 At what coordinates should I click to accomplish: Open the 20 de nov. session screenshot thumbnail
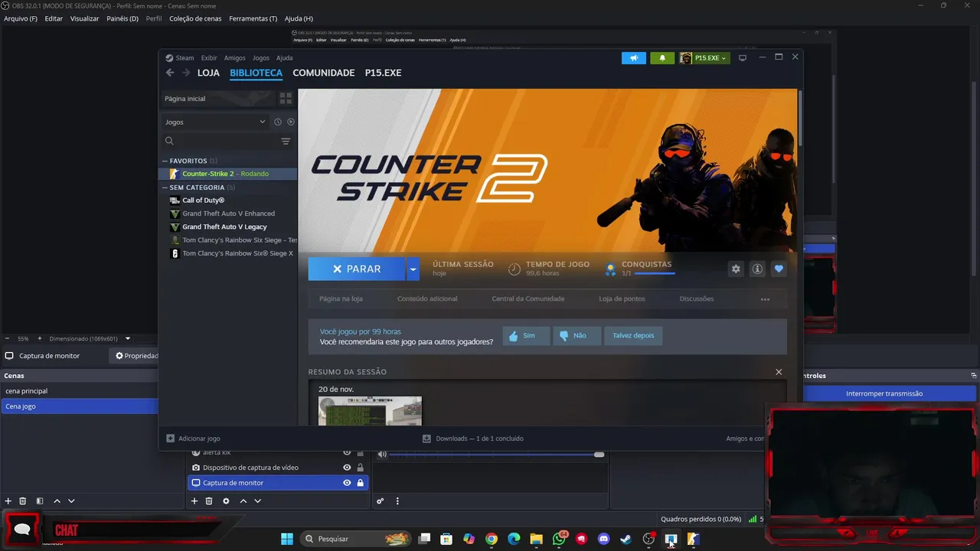click(x=370, y=411)
